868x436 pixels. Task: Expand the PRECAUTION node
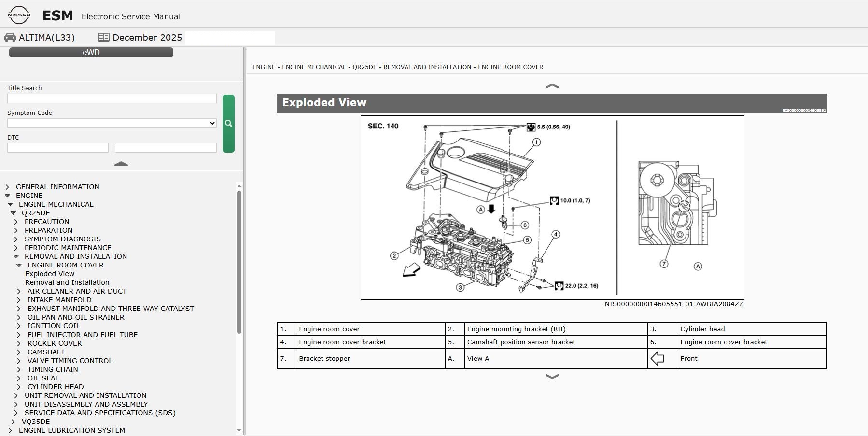pos(16,222)
